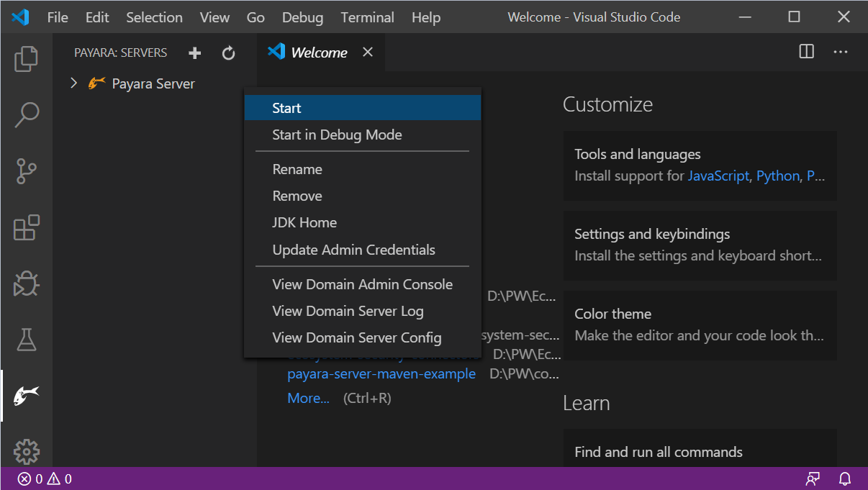Select Start in Debug Mode from context menu
The width and height of the screenshot is (868, 490).
coord(337,135)
